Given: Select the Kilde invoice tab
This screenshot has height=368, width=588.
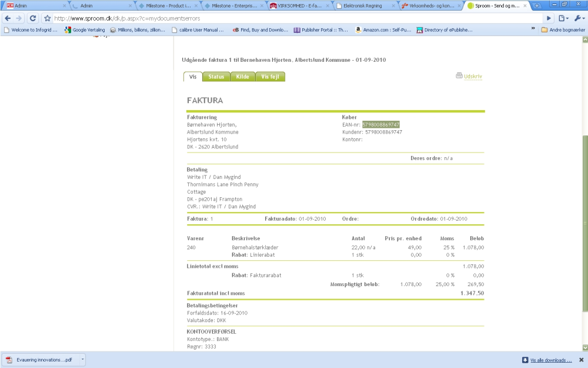Looking at the screenshot, I should coord(243,77).
